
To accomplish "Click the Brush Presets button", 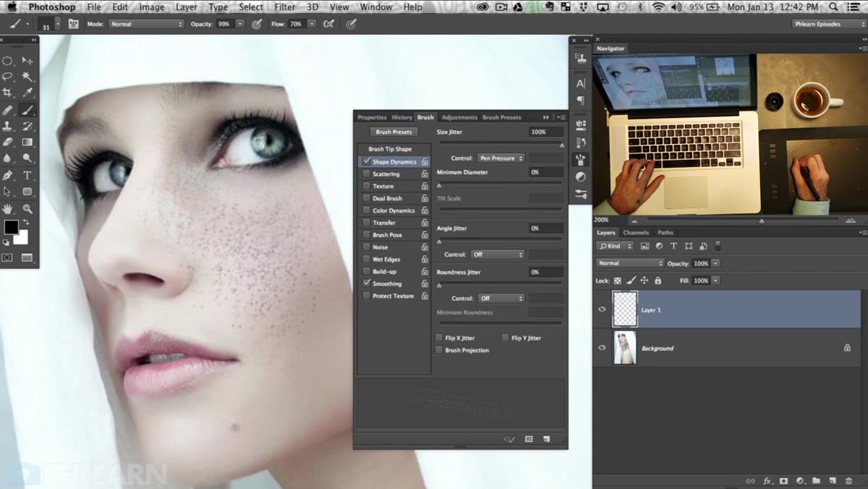I will tap(393, 132).
